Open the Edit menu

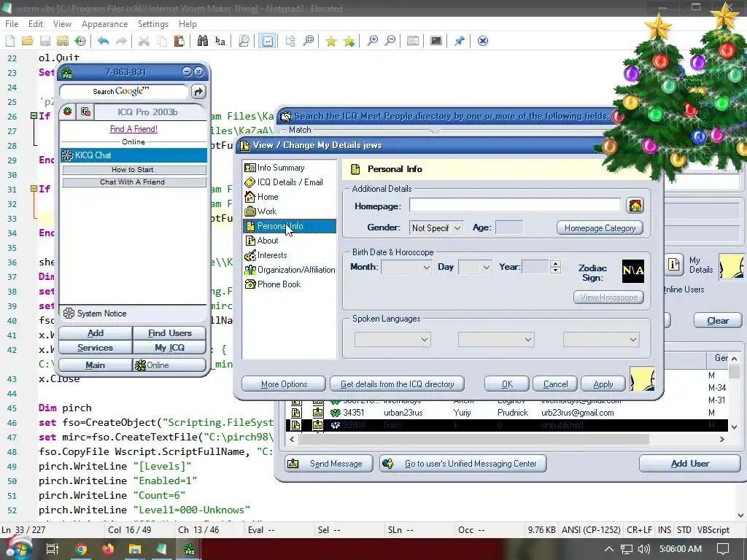[x=35, y=24]
